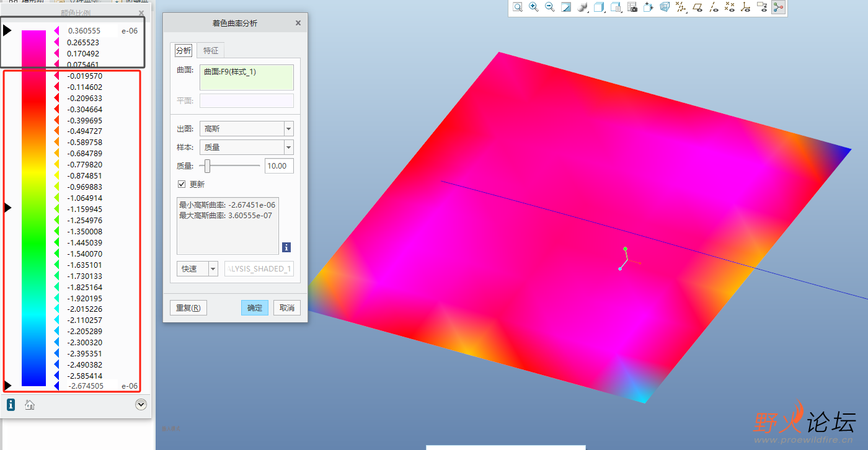This screenshot has width=868, height=450.
Task: Select the 曲面 collector field F9(样式_1)
Action: tap(247, 77)
